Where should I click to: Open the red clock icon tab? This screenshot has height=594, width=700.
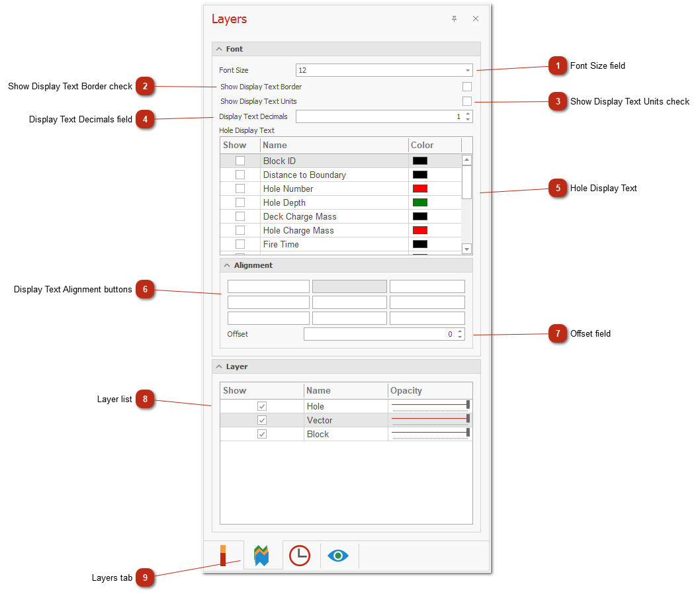click(300, 556)
